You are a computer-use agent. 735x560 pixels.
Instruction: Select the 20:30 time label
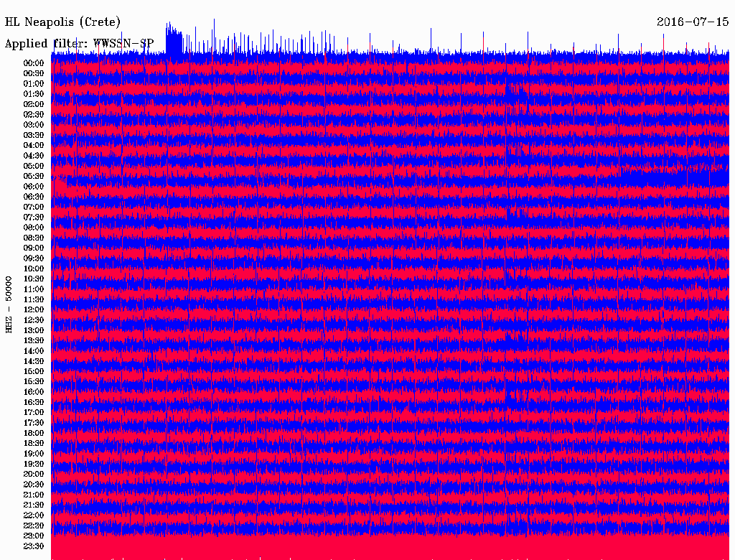(34, 484)
